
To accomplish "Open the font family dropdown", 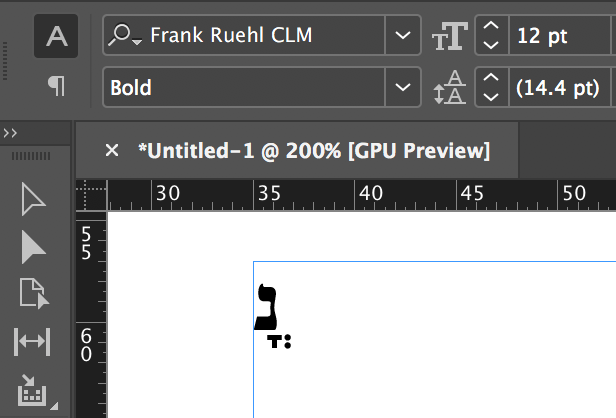I will (x=402, y=37).
